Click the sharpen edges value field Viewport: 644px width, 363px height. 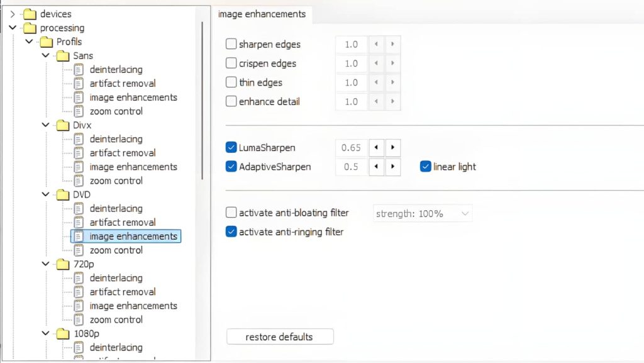tap(350, 44)
